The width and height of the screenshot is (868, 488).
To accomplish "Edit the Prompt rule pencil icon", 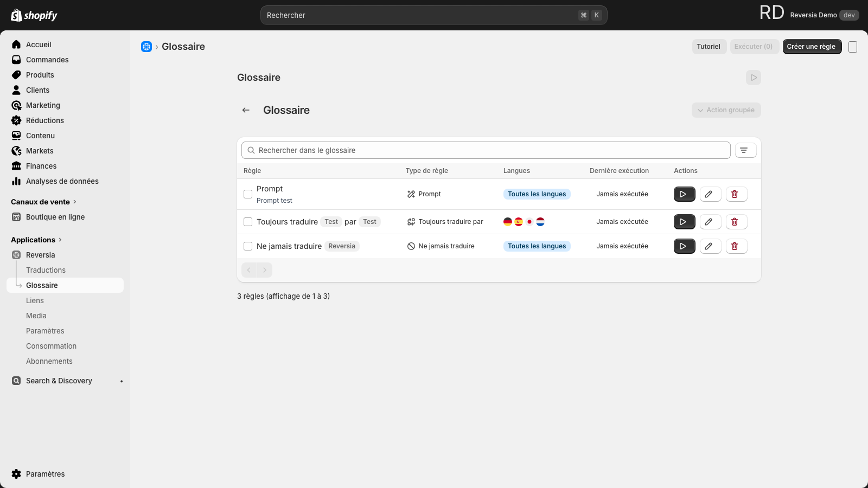I will click(x=710, y=194).
